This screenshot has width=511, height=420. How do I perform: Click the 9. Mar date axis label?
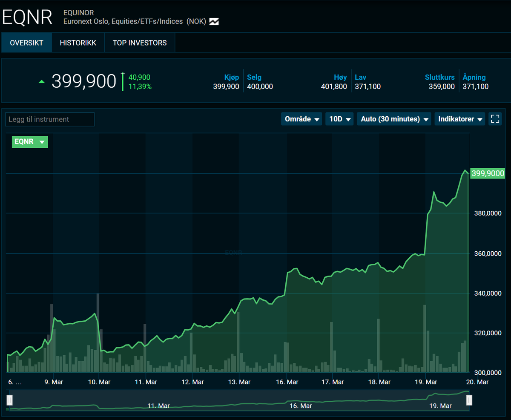(x=54, y=382)
